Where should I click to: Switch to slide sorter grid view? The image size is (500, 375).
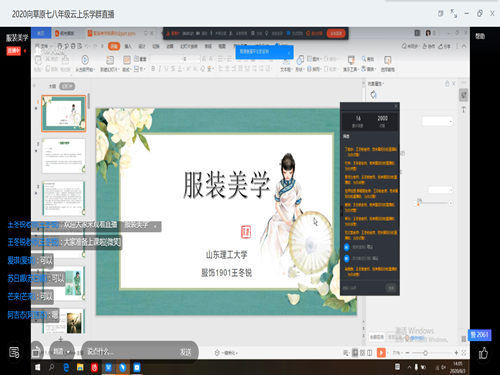362,353
